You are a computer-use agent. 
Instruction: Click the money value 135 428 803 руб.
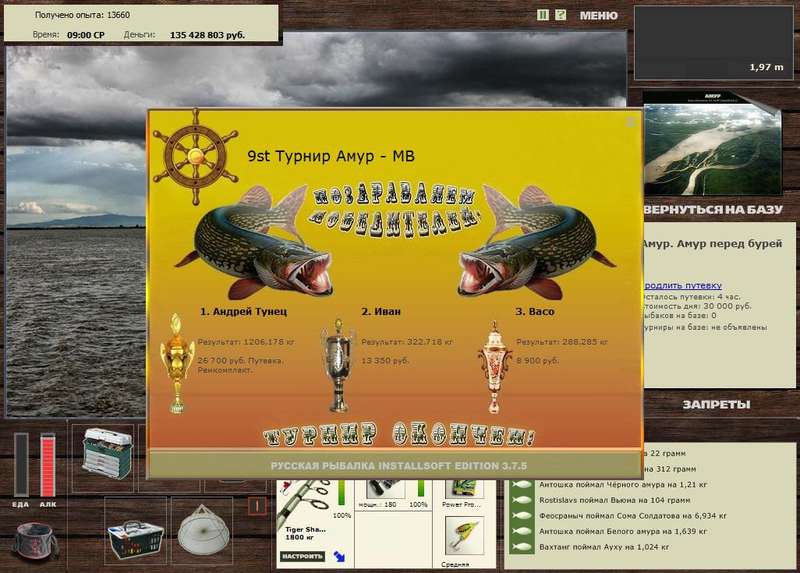click(207, 35)
